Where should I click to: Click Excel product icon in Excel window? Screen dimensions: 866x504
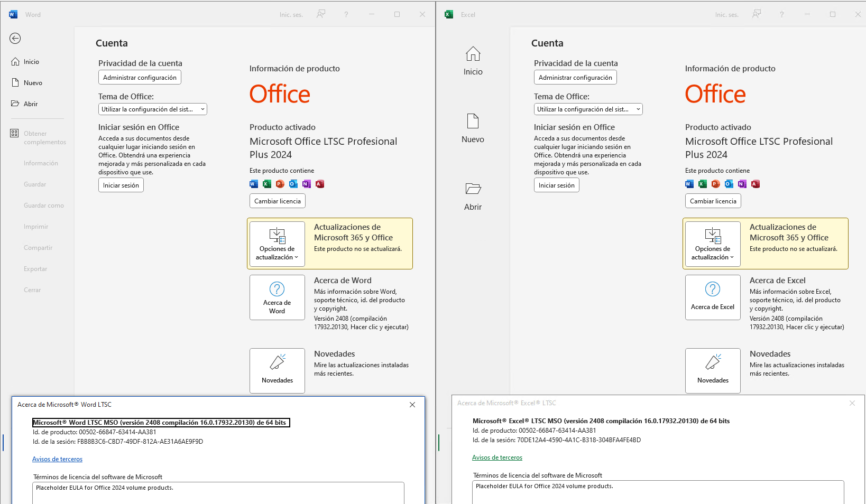click(703, 184)
